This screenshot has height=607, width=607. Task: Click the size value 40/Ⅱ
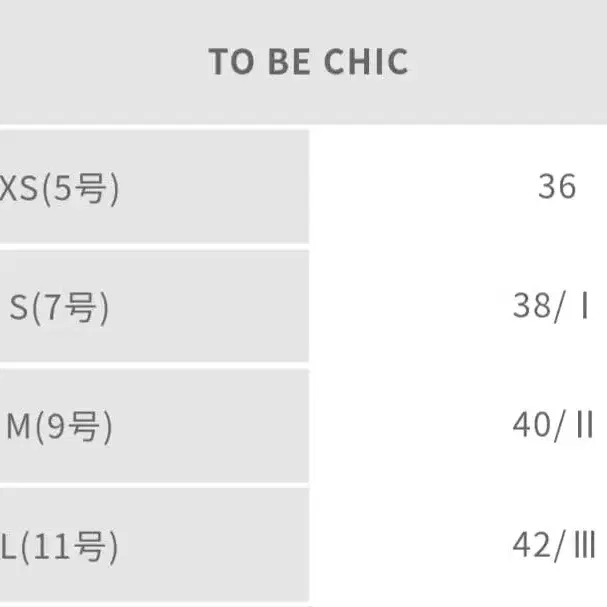point(553,427)
